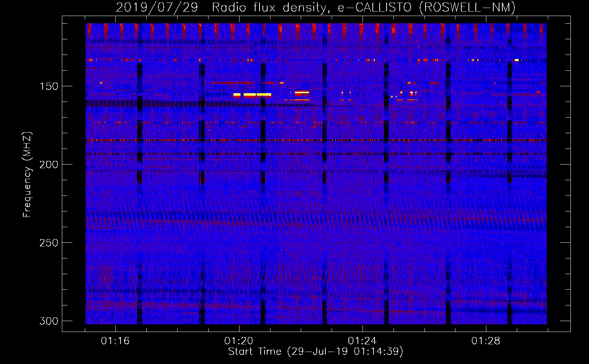
Task: Click the plot title 'Radio flux density, e-CALLISTO (ROSWELL-NM)'
Action: [364, 7]
